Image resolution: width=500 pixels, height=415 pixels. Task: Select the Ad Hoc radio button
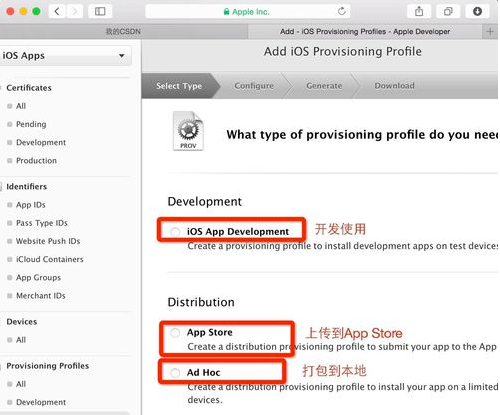click(175, 372)
